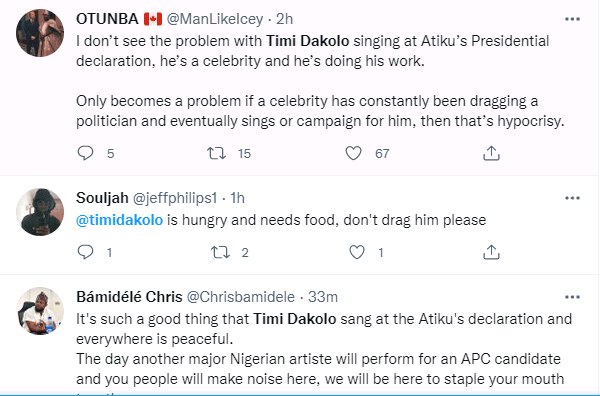This screenshot has width=600, height=396.
Task: Open OTUNBA's profile picture
Action: pyautogui.click(x=40, y=33)
